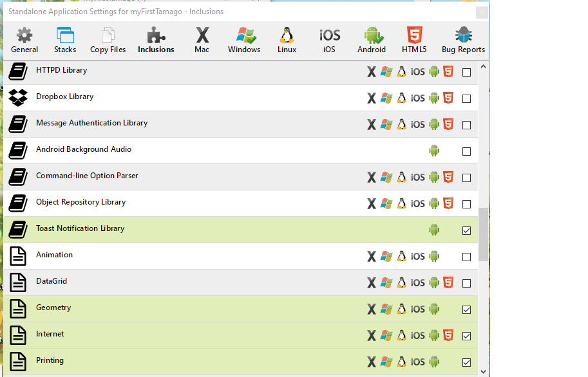This screenshot has width=588, height=377.
Task: Open the Bug Reports pane
Action: pos(463,40)
